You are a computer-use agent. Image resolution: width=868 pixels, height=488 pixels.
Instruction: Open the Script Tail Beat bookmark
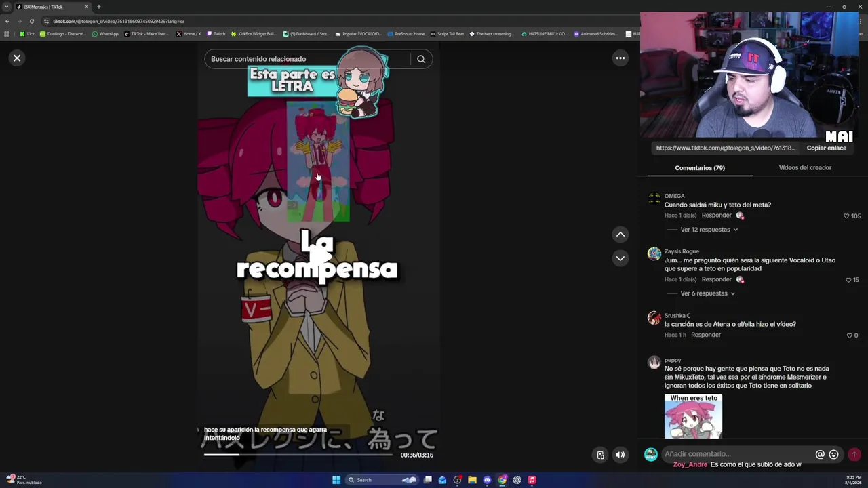(447, 33)
